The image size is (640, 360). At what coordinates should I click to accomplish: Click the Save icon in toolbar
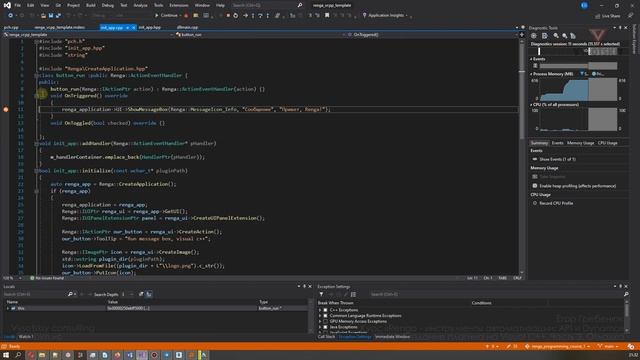(x=51, y=16)
